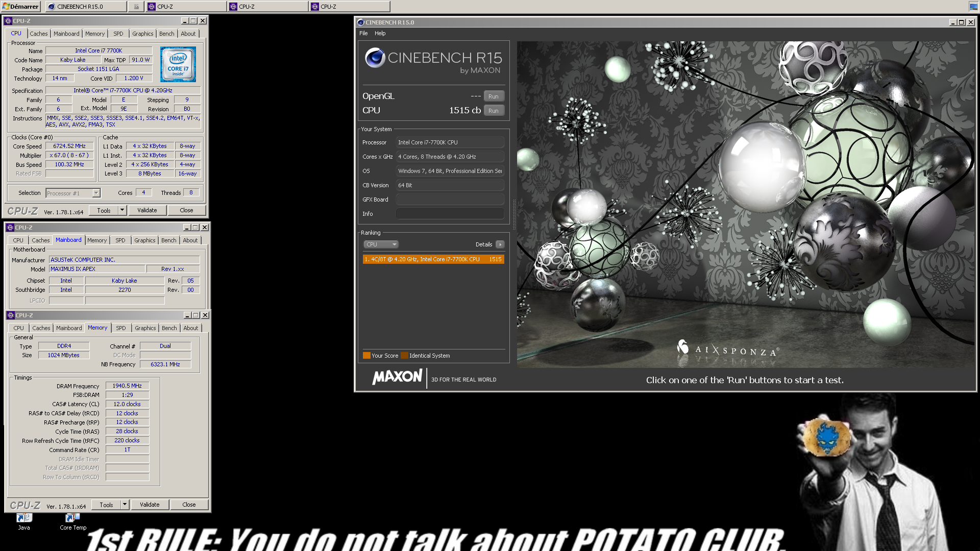Open the Tools dropdown arrow in top CPU-Z

[122, 210]
